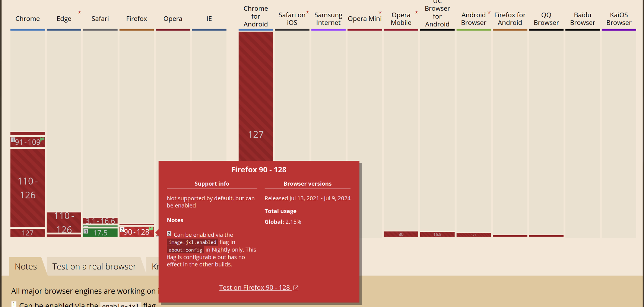Click the image.jxl.enabled code text
Image resolution: width=644 pixels, height=307 pixels.
193,242
